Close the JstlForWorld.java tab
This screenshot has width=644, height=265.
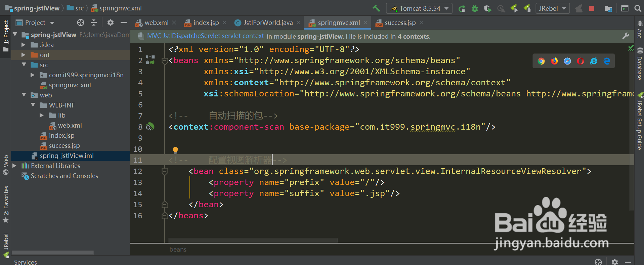298,23
